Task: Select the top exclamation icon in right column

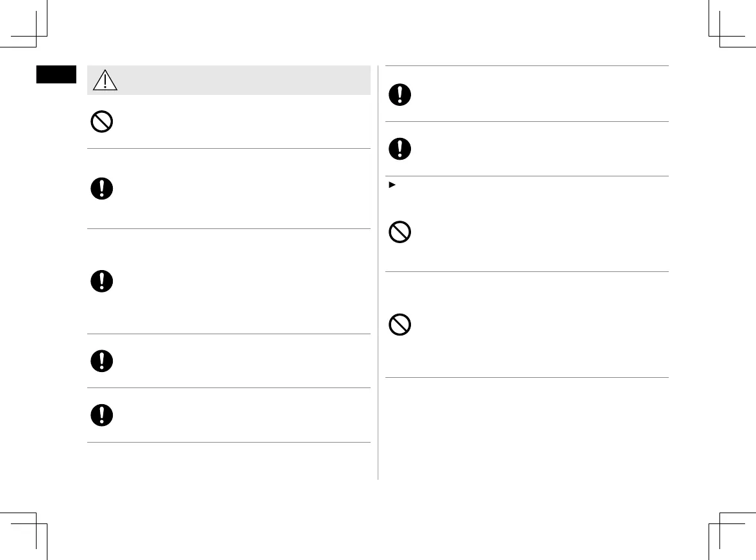Action: [400, 94]
